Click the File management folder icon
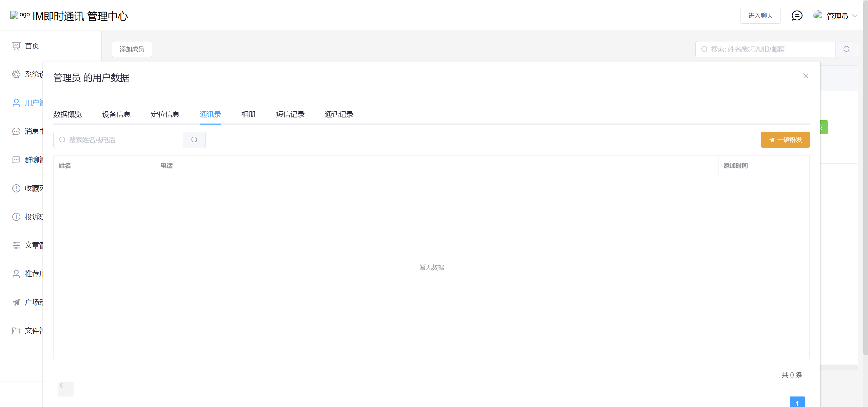The width and height of the screenshot is (868, 407). 16,331
